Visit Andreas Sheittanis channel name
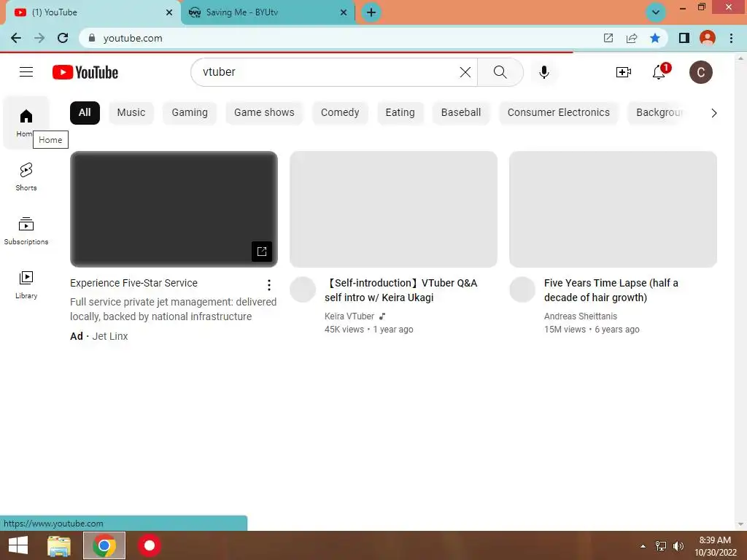747x560 pixels. coord(580,316)
